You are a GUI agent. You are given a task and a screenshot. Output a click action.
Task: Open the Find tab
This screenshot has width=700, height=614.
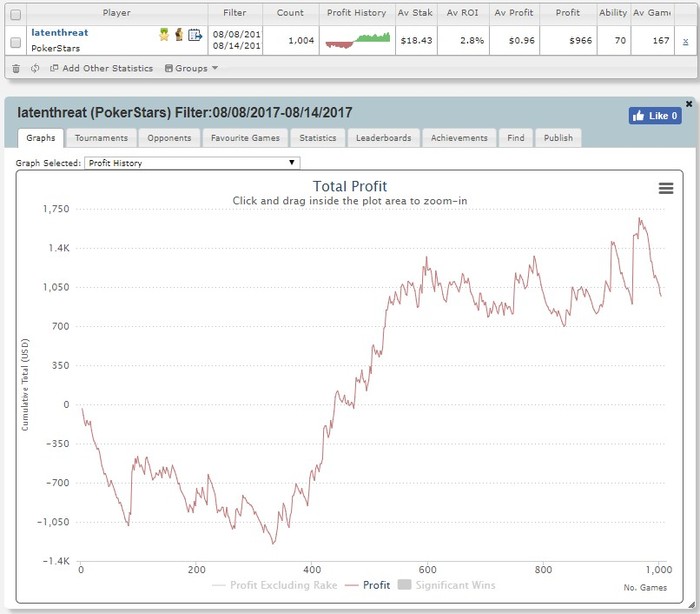point(516,138)
